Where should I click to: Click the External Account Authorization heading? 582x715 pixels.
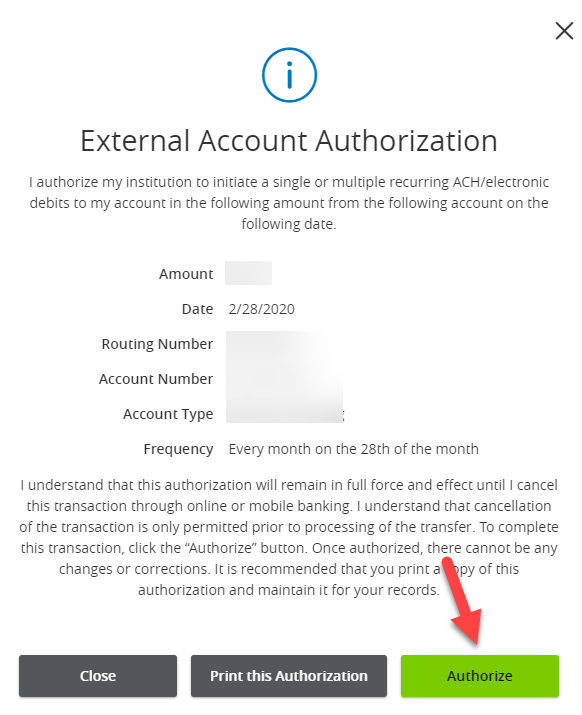[289, 140]
